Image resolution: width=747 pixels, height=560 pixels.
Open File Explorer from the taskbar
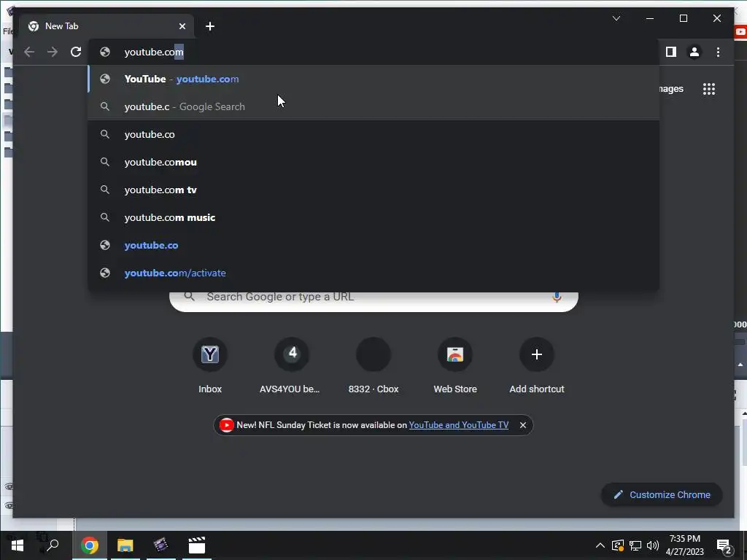coord(125,545)
